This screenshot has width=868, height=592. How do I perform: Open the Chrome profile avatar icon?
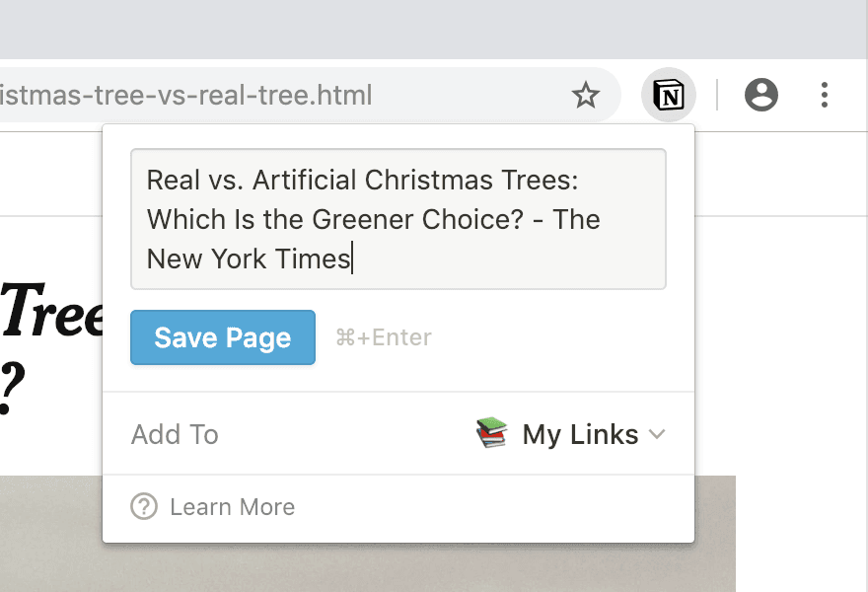click(760, 95)
